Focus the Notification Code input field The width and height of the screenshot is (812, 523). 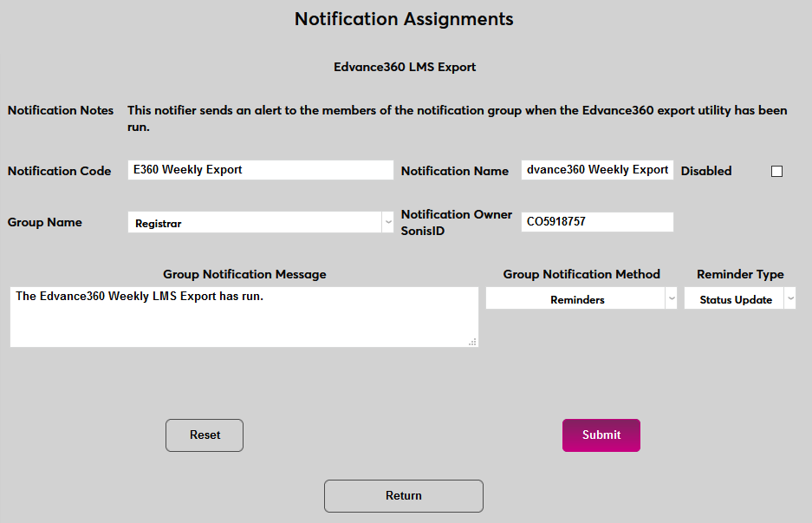(x=261, y=170)
